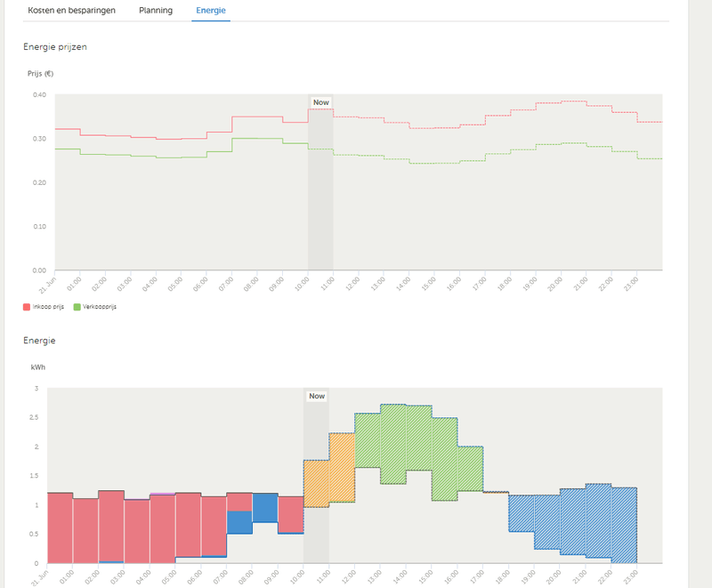
Task: Click the kWh axis label
Action: [38, 367]
